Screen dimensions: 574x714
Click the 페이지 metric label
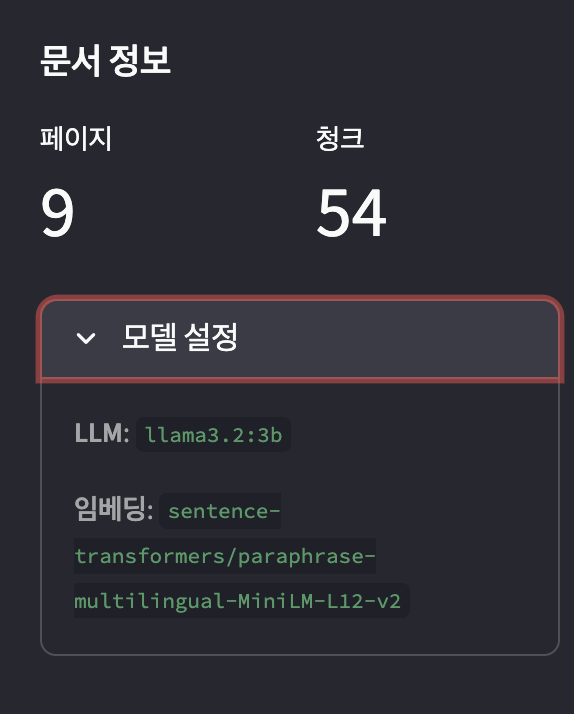point(76,138)
